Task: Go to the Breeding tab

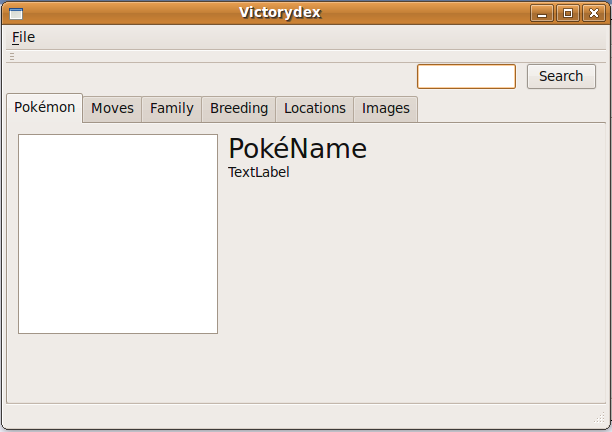Action: 238,108
